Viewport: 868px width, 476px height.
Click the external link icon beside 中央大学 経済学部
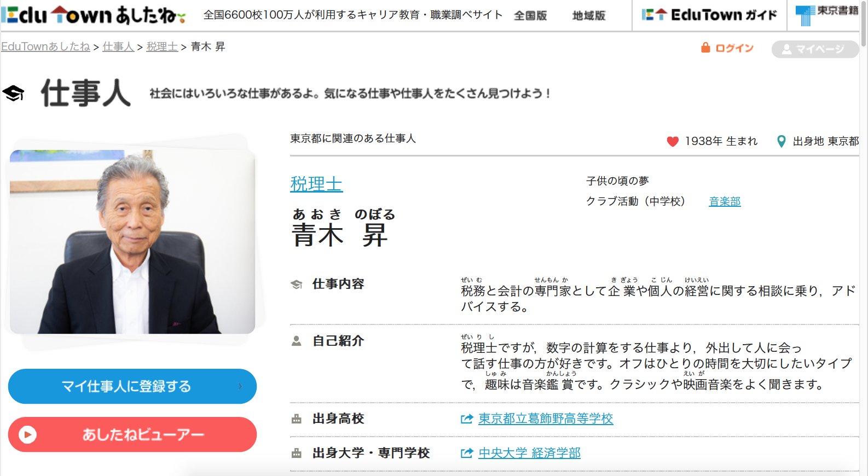pyautogui.click(x=466, y=453)
